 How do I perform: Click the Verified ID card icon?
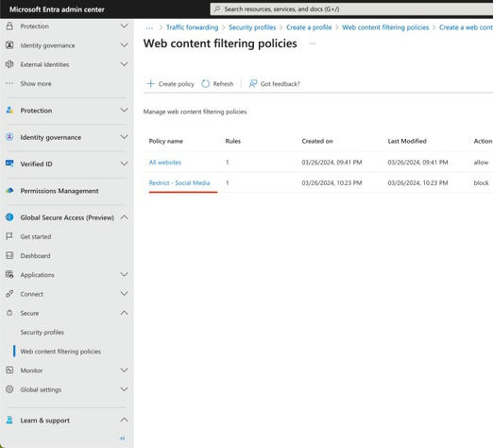9,164
